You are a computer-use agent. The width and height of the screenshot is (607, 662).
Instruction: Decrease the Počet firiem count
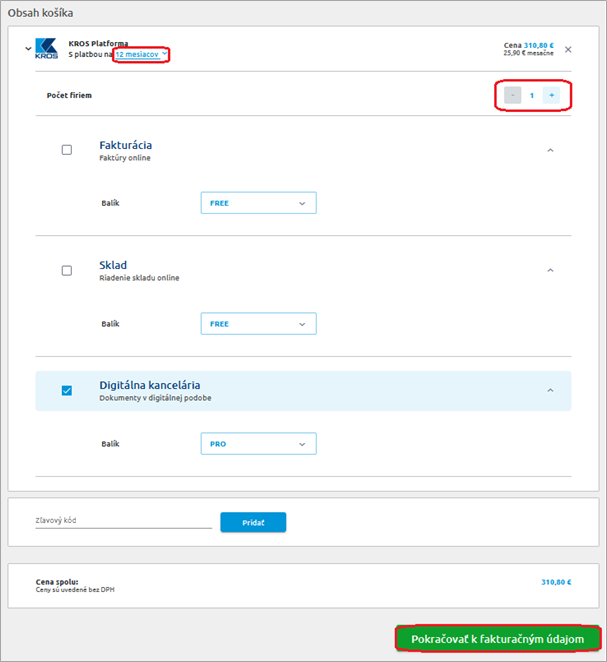[512, 95]
